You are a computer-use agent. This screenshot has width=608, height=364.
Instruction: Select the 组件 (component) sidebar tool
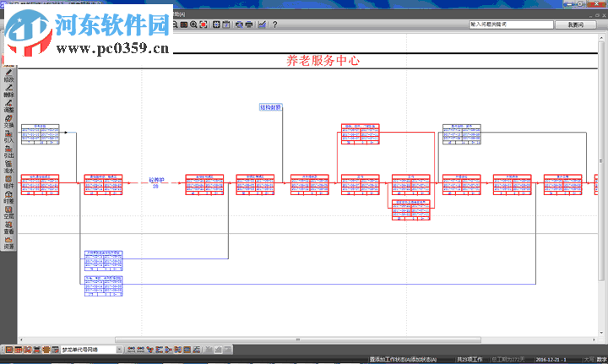click(8, 182)
